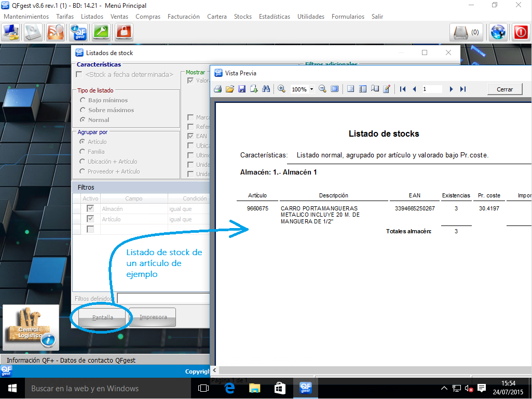Go to the last report page
The width and height of the screenshot is (532, 399).
[463, 89]
